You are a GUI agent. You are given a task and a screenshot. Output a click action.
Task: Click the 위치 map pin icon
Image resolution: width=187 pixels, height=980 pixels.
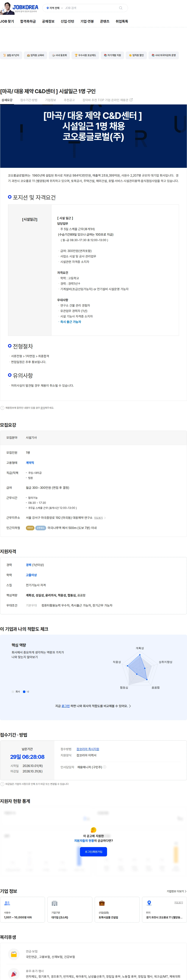point(149,903)
